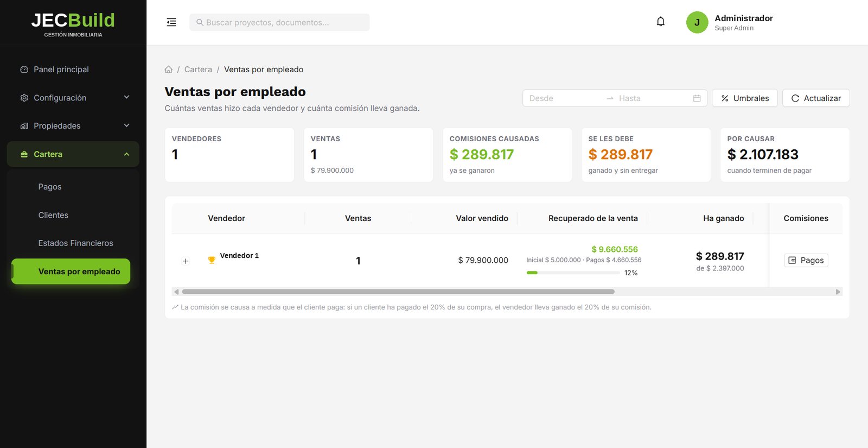This screenshot has width=868, height=448.
Task: Select Ventas por empleado menu item
Action: pos(71,272)
